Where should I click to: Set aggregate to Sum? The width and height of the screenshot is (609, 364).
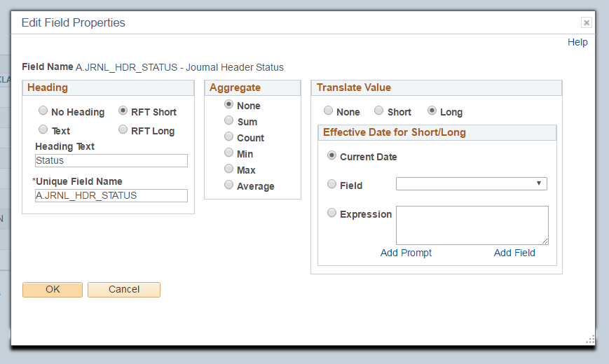click(x=228, y=120)
